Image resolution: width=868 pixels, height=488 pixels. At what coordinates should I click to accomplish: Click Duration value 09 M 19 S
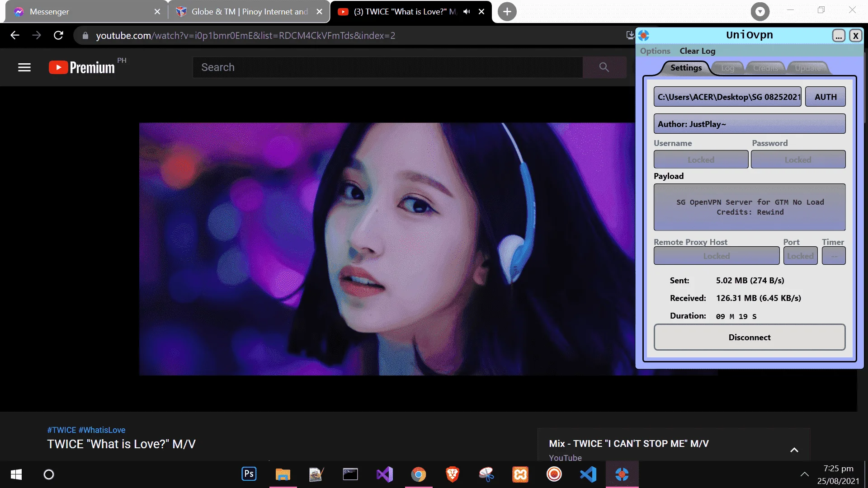pyautogui.click(x=736, y=316)
